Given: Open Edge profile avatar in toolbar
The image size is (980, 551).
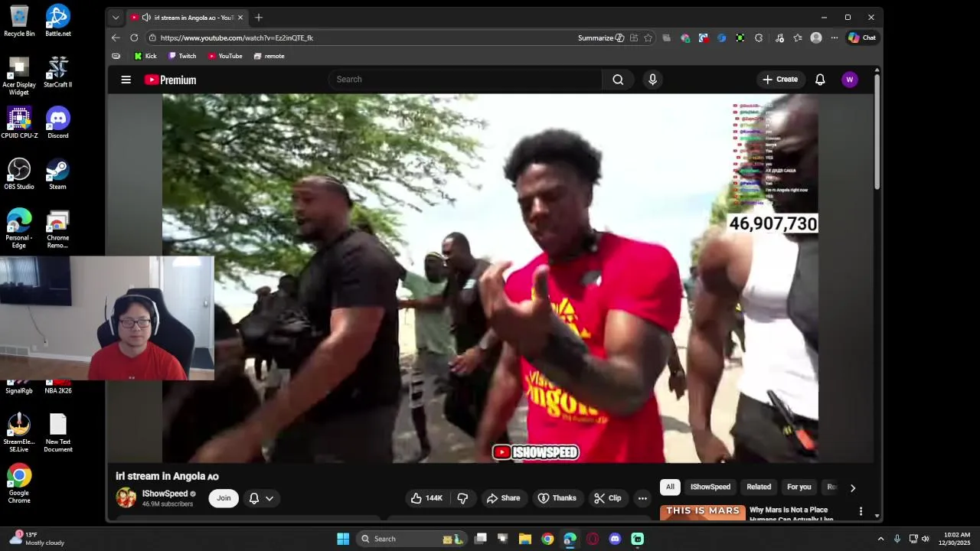Looking at the screenshot, I should tap(816, 37).
